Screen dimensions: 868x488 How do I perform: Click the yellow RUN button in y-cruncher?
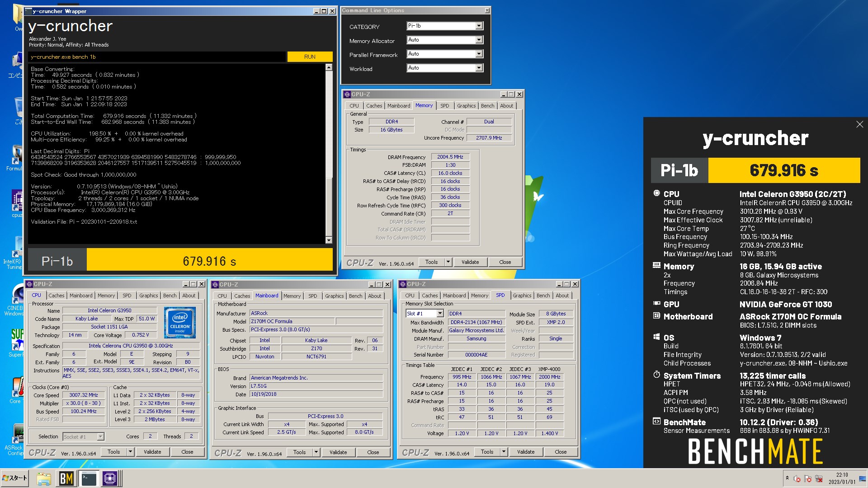pyautogui.click(x=310, y=56)
